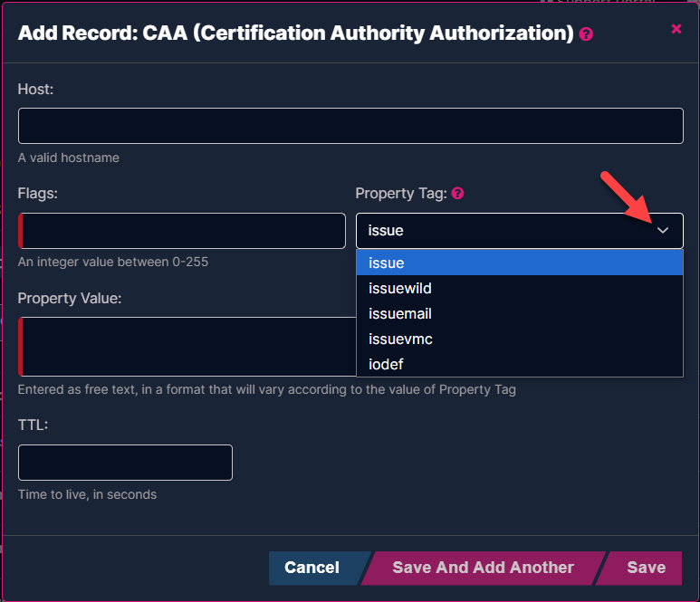700x602 pixels.
Task: Close the Add Record dialog with X
Action: pos(676,29)
